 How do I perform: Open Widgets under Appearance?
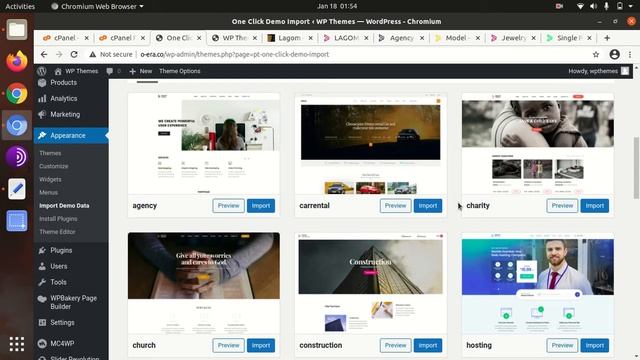click(50, 179)
